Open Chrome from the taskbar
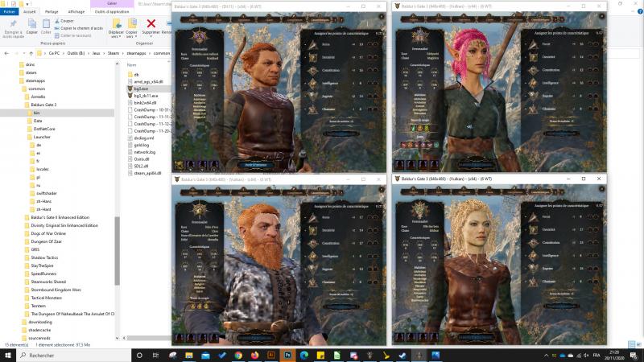 tap(238, 356)
